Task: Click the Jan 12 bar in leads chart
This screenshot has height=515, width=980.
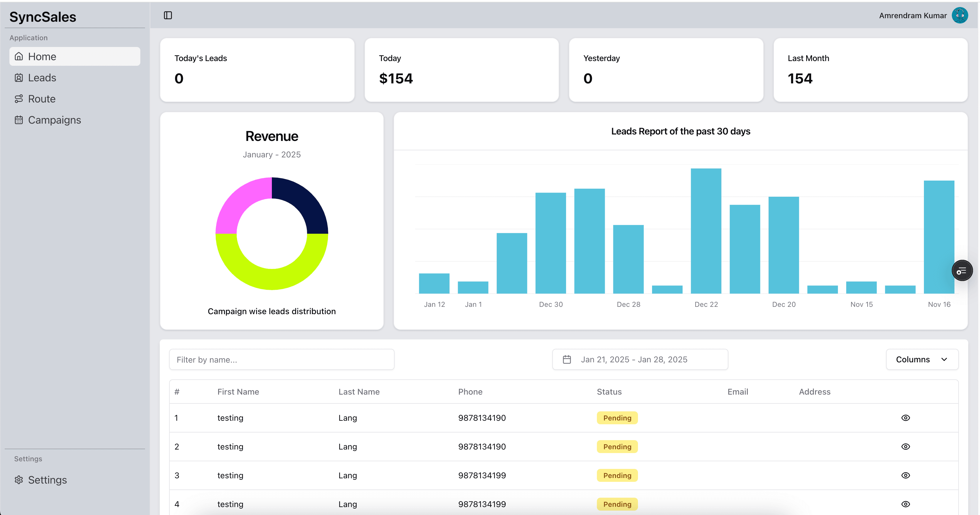Action: pos(434,283)
